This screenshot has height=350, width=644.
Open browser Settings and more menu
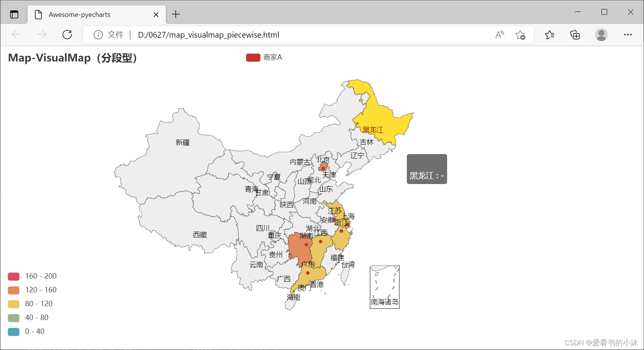pos(628,35)
